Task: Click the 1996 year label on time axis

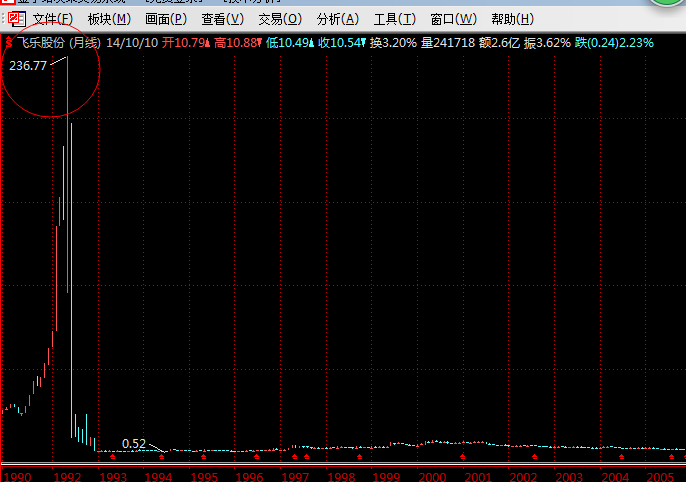Action: [250, 476]
